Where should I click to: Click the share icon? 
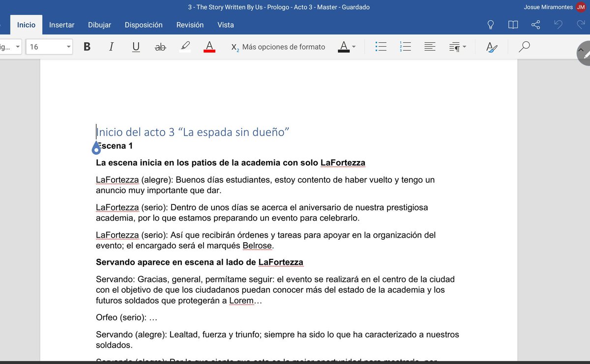click(536, 25)
